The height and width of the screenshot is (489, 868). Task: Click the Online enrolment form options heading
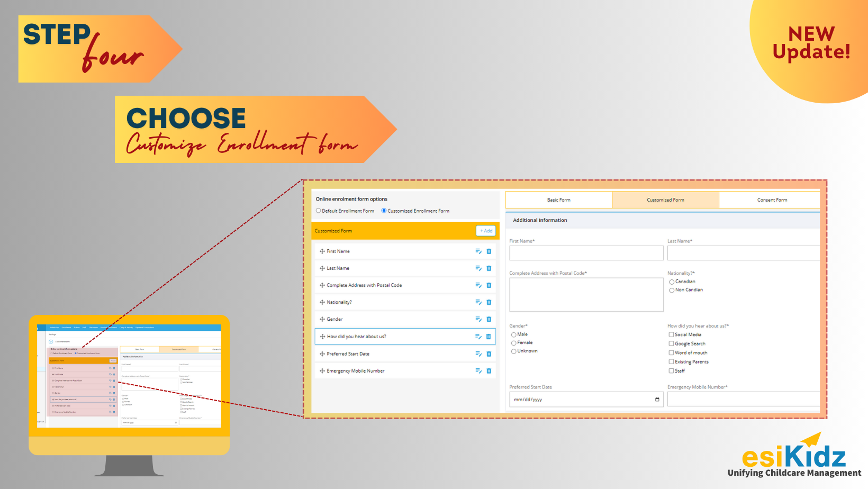tap(351, 199)
